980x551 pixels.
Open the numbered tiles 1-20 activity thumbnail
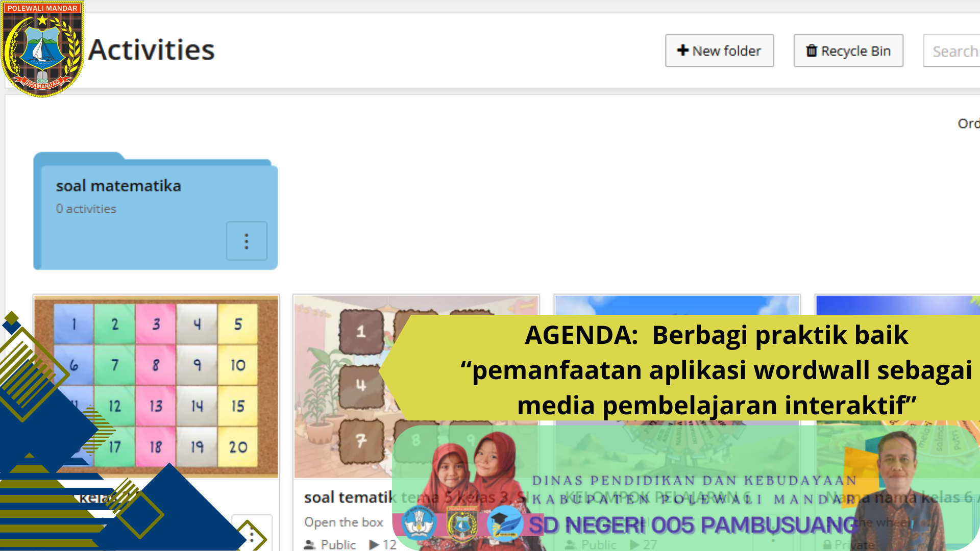pyautogui.click(x=156, y=386)
